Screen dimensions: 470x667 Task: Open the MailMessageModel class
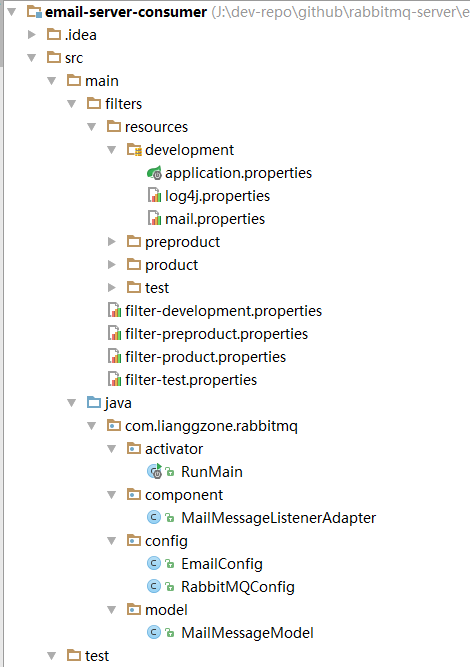[x=248, y=633]
